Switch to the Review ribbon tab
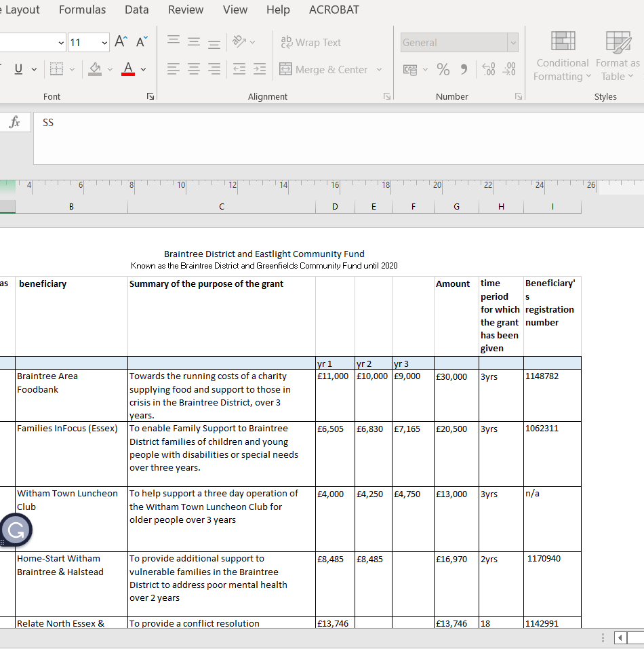644x649 pixels. click(x=186, y=9)
